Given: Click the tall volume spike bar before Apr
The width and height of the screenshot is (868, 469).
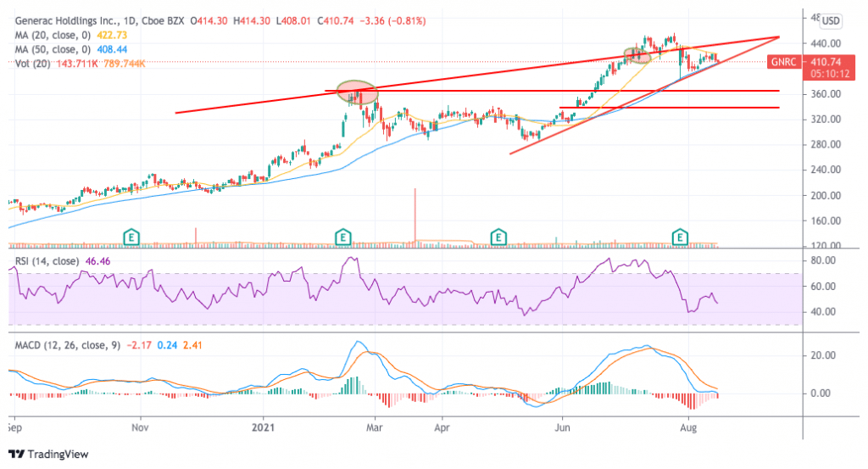Looking at the screenshot, I should coord(415,216).
